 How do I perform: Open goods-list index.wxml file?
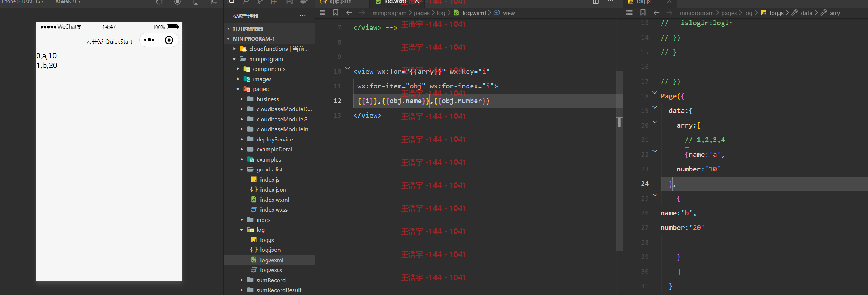(x=269, y=200)
